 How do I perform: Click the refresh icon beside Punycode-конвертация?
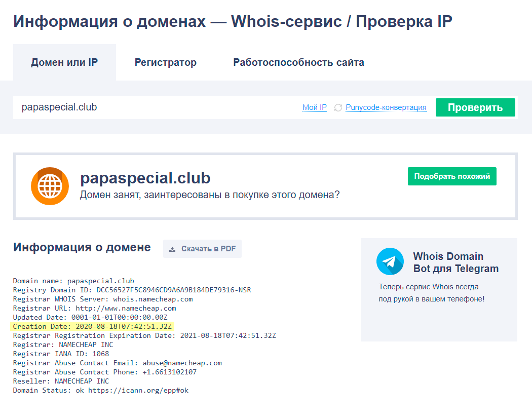(x=338, y=107)
